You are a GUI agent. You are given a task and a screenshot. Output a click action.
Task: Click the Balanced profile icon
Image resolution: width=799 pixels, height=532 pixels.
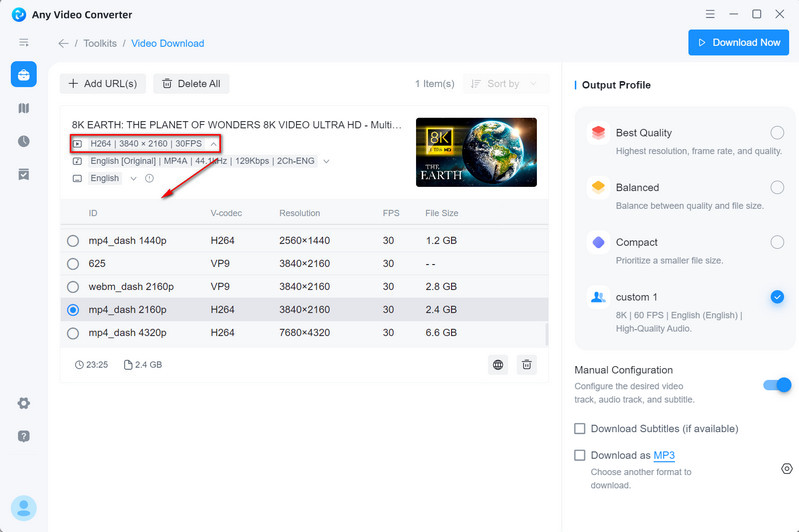point(598,188)
